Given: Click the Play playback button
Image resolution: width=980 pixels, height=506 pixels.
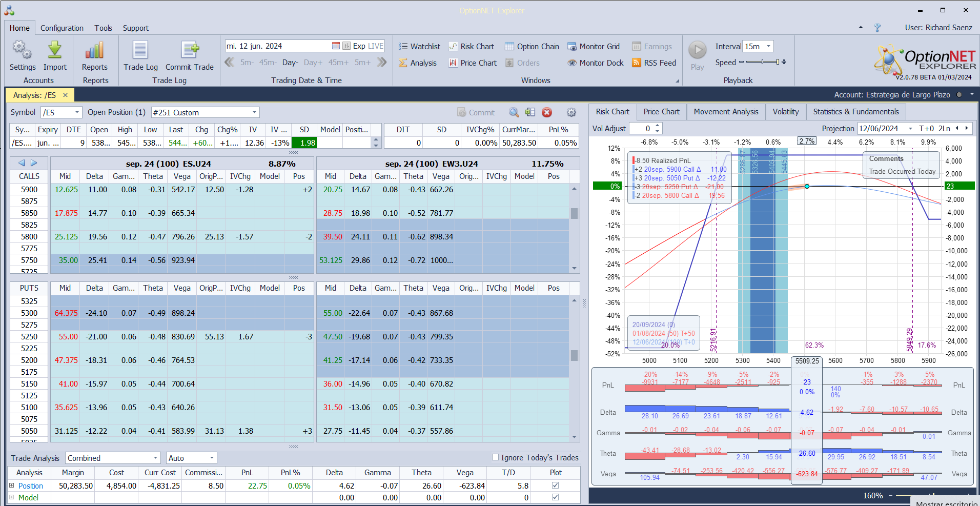Looking at the screenshot, I should click(x=697, y=50).
